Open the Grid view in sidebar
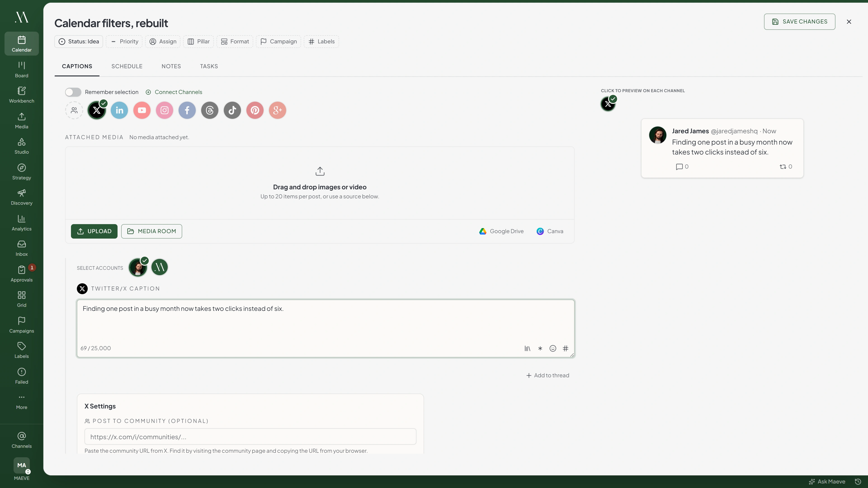The image size is (868, 488). point(21,299)
